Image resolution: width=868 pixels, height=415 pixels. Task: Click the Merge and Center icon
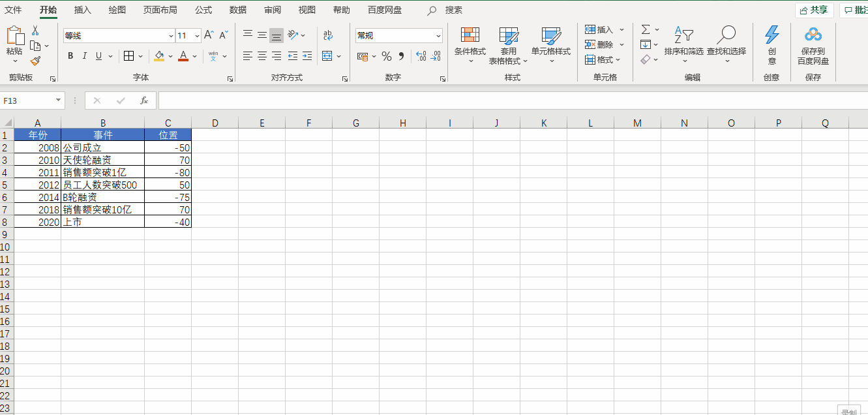[x=327, y=56]
